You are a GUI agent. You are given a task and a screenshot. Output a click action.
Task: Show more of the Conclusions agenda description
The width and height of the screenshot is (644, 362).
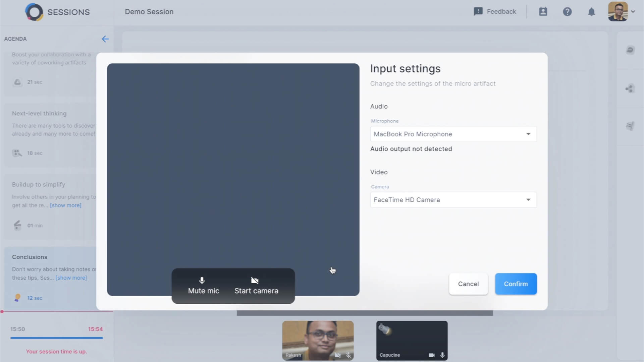pos(71,278)
